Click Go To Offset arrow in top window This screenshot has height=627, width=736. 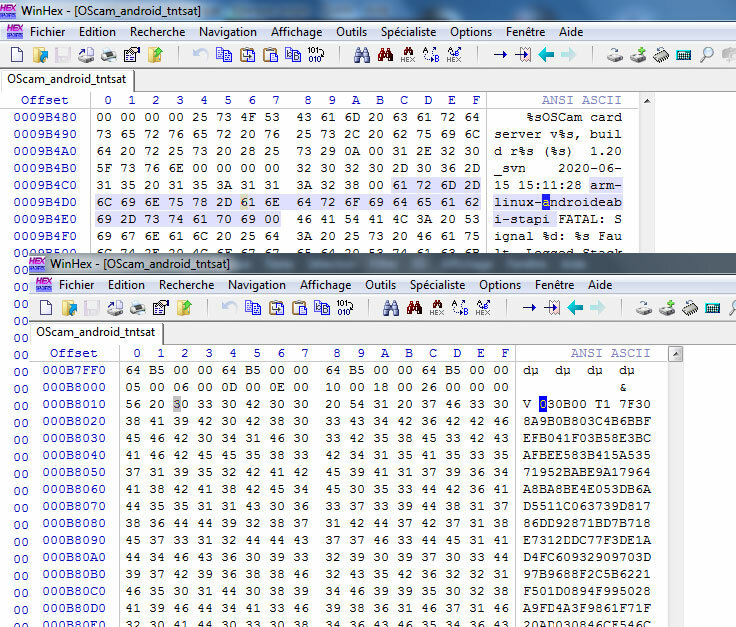click(x=500, y=55)
